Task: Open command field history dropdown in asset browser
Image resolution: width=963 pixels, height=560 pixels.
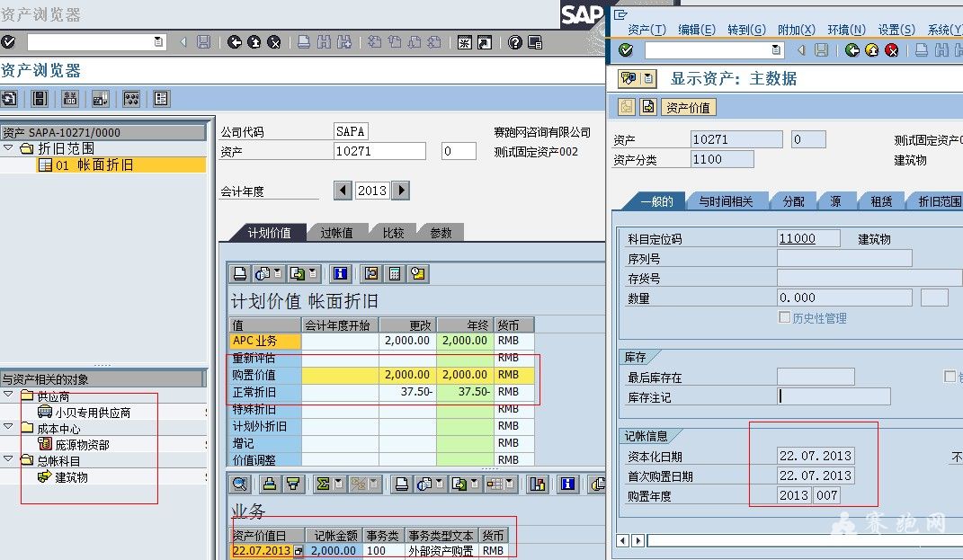Action: 158,41
